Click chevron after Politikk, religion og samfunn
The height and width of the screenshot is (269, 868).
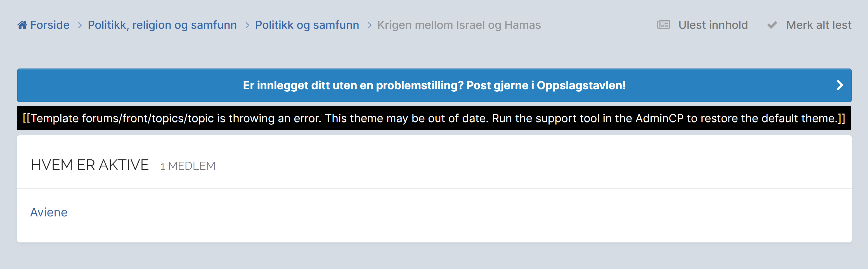[247, 25]
